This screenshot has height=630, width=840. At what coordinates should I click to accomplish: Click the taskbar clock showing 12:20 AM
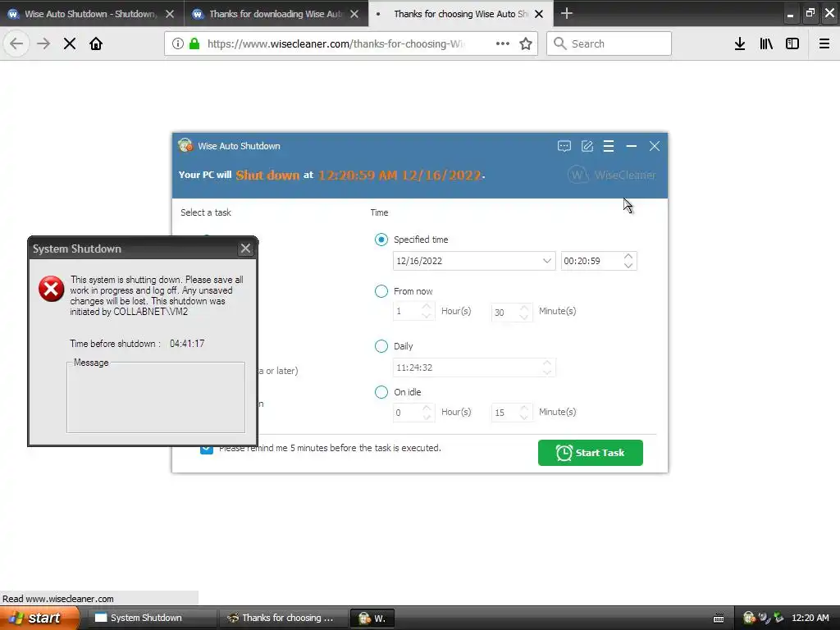pyautogui.click(x=810, y=618)
